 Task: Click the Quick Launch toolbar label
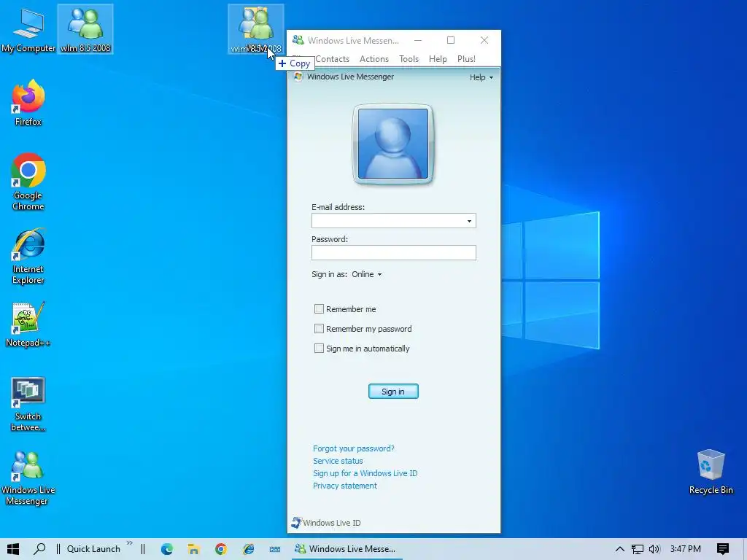coord(93,549)
